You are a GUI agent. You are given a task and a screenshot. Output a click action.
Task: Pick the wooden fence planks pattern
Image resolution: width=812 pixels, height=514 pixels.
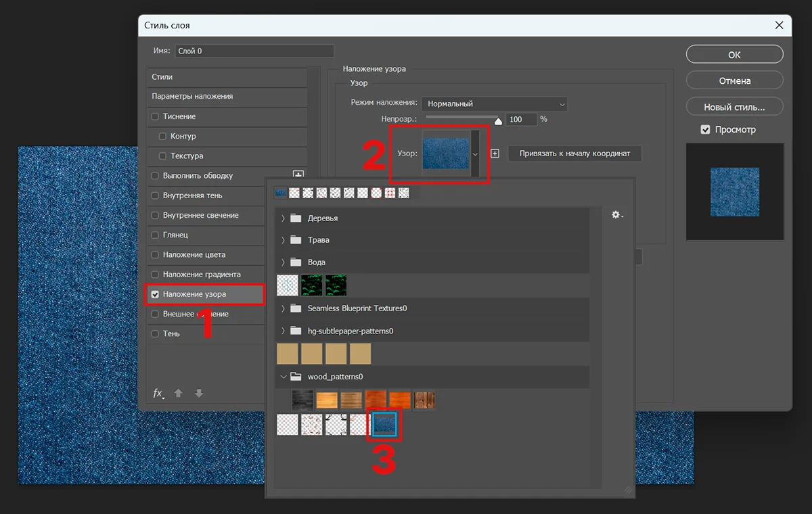(424, 400)
